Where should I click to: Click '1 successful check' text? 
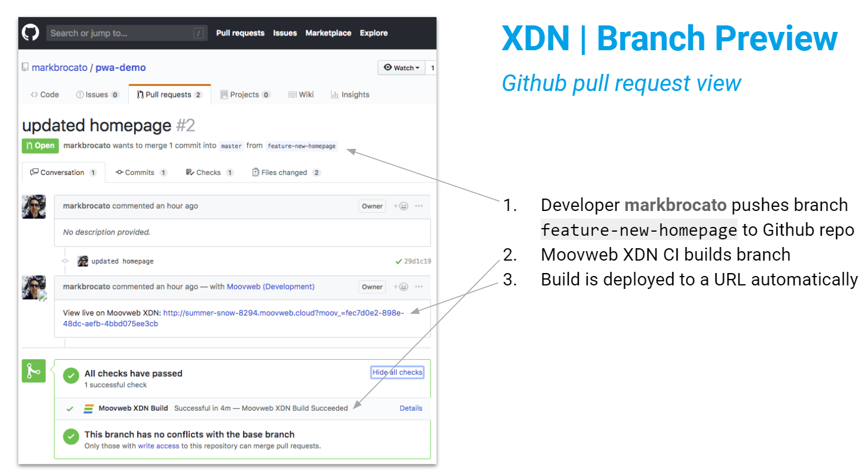click(x=116, y=385)
